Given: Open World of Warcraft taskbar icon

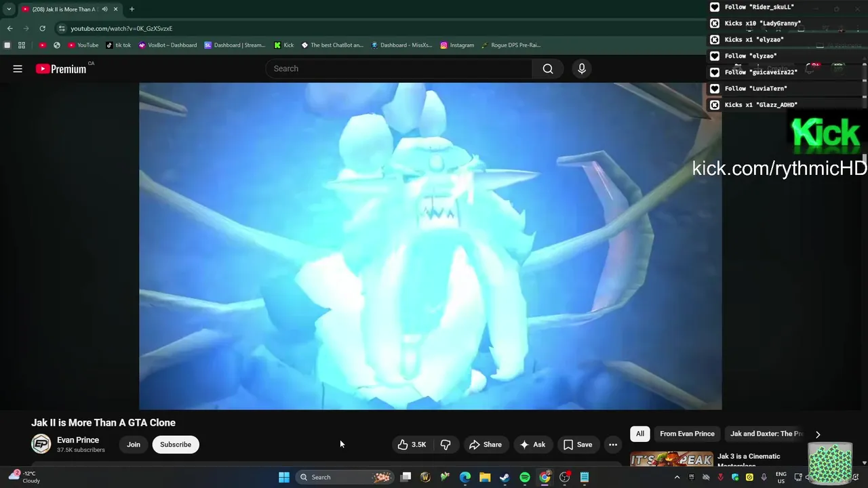Looking at the screenshot, I should (x=425, y=477).
